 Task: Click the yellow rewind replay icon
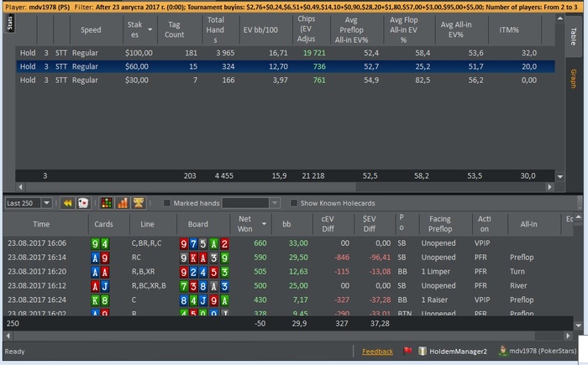point(67,203)
